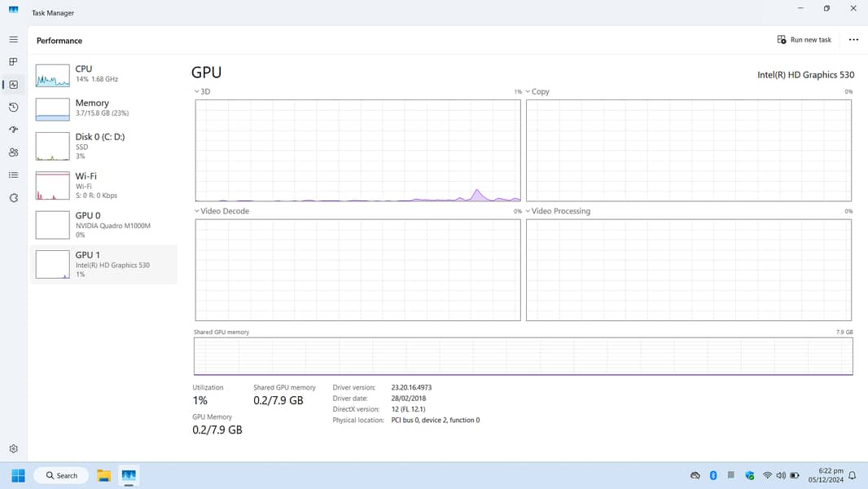Open the Services page icon
Image resolution: width=868 pixels, height=489 pixels.
click(x=13, y=198)
